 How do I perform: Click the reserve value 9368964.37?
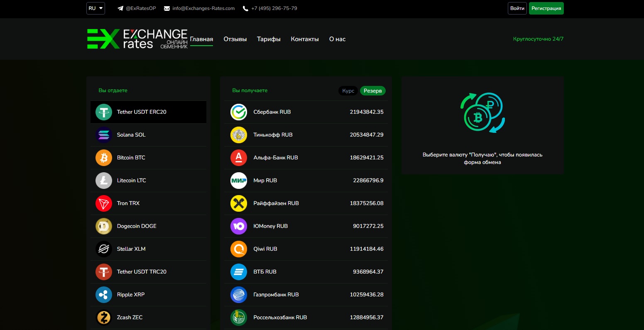(x=368, y=272)
